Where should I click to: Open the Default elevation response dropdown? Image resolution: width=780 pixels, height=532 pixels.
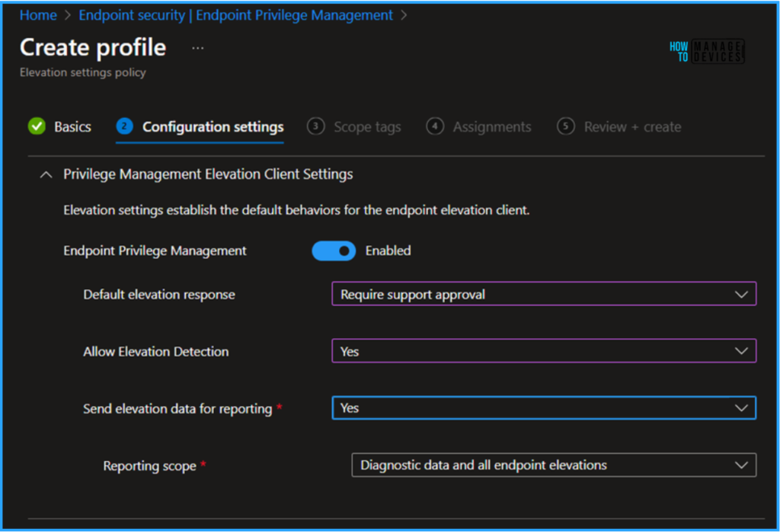[544, 294]
